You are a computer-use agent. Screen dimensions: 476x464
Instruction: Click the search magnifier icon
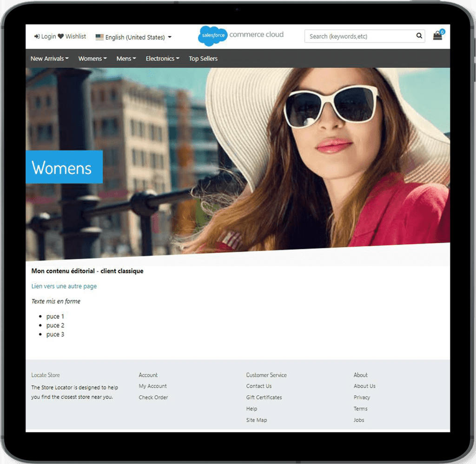(x=419, y=36)
